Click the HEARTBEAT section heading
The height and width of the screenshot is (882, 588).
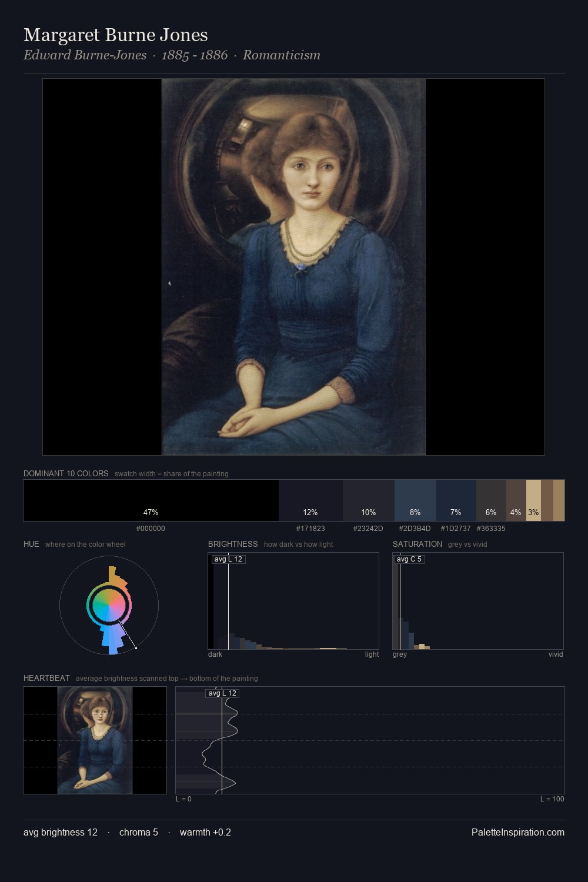pos(46,678)
